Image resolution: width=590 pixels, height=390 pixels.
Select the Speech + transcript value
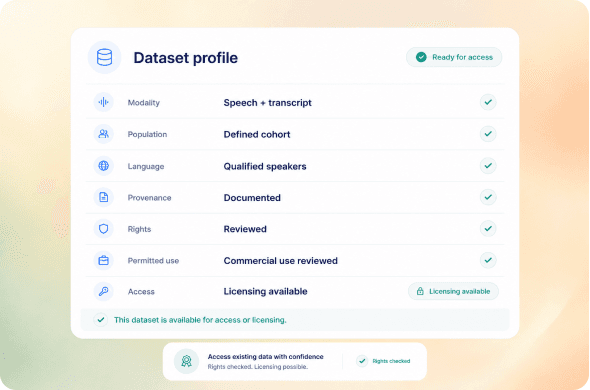268,102
